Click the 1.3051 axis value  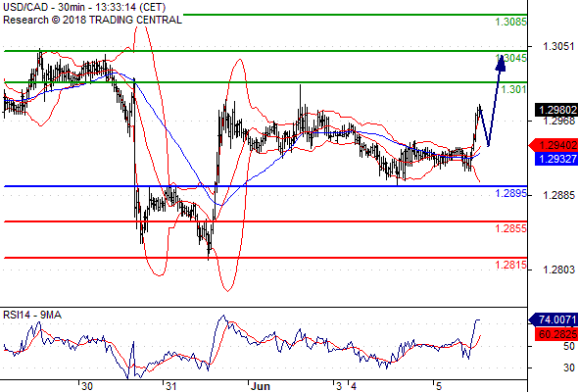point(558,46)
